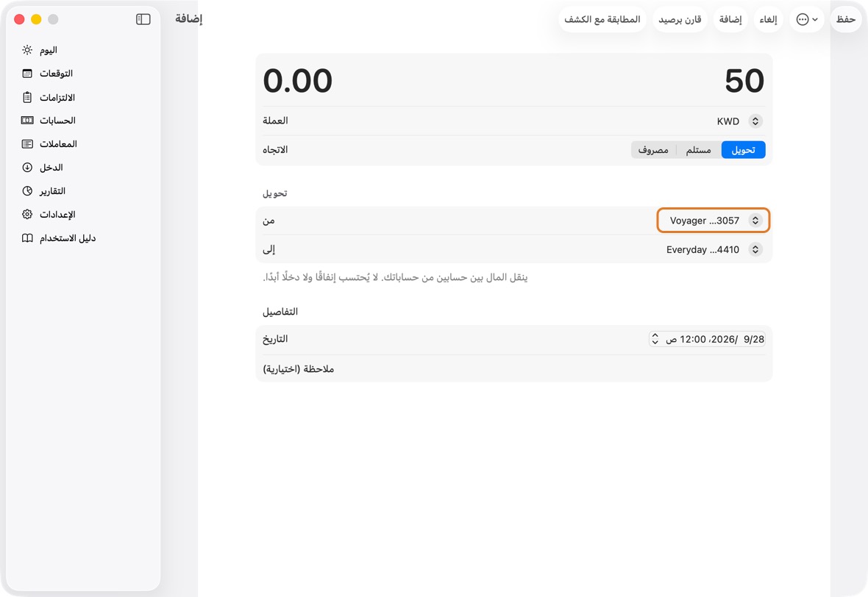
Task: Open المعاملات list
Action: tap(58, 144)
